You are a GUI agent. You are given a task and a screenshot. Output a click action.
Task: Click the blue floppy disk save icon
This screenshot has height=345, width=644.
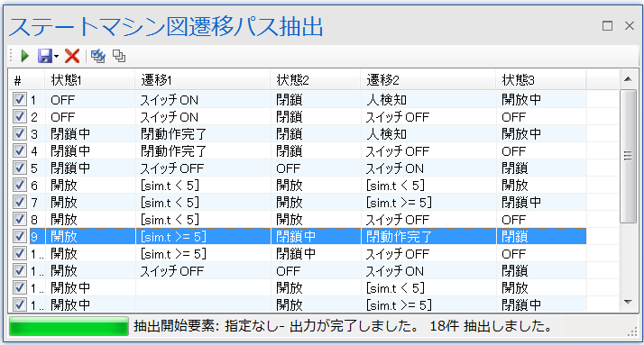tap(45, 56)
